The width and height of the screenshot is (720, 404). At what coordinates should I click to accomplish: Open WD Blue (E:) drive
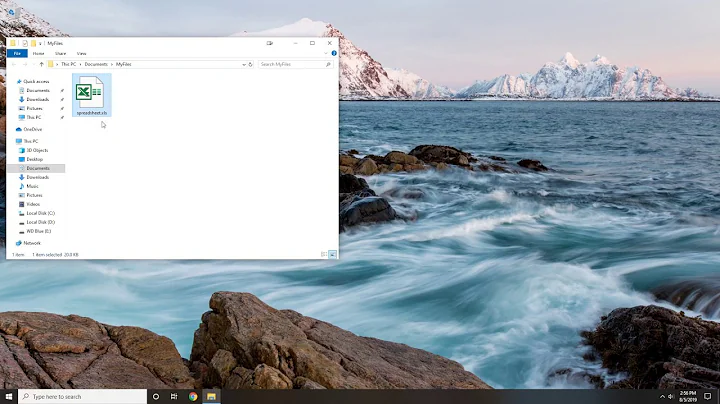click(x=39, y=231)
